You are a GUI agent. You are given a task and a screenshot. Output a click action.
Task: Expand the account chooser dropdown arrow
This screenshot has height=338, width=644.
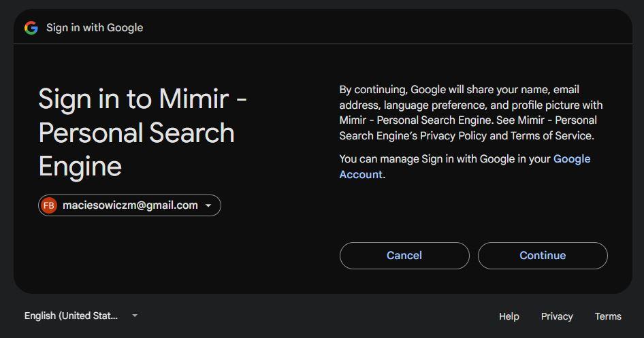point(208,205)
